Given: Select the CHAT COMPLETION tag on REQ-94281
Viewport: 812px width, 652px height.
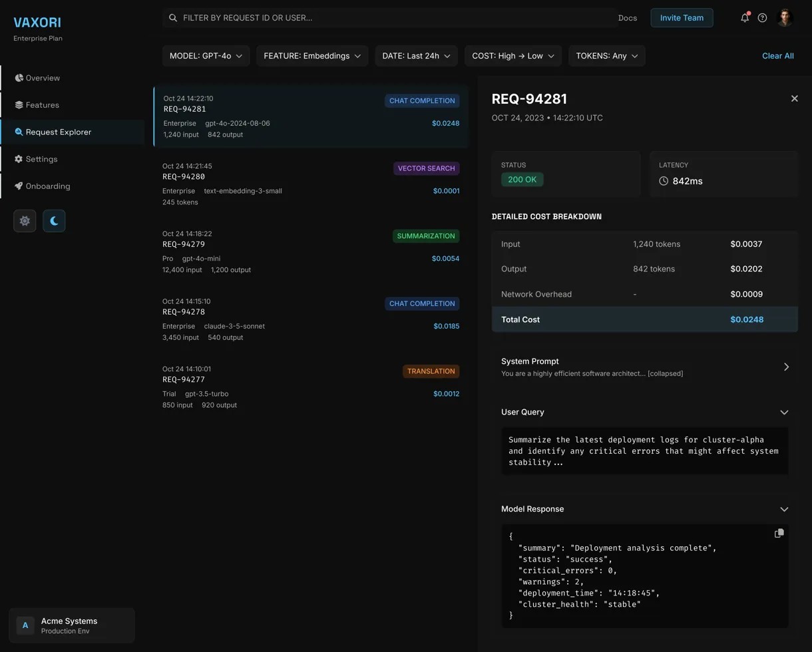Looking at the screenshot, I should click(x=422, y=100).
